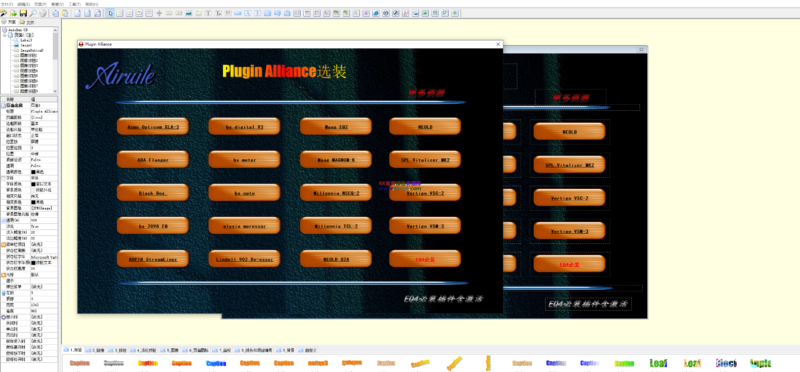
Task: Click the 字体颜色 black color swatch
Action: pos(33,184)
